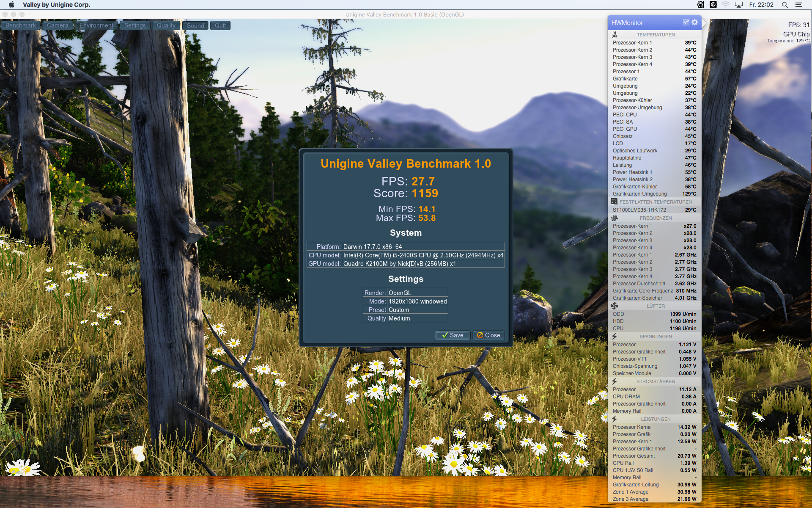
Task: Select the Grafikkarte Core-Frequenz row
Action: [x=655, y=291]
